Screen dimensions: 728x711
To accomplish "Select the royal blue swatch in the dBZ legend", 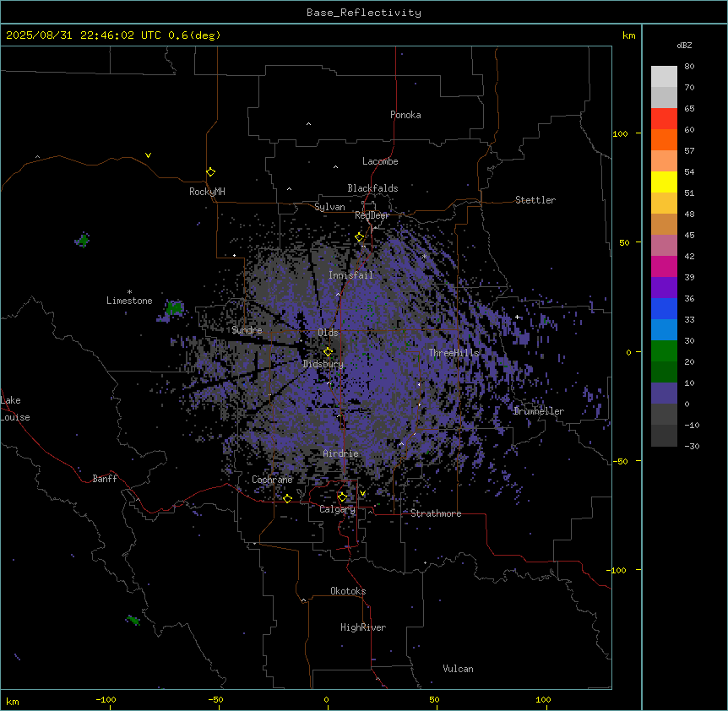I will coord(664,309).
